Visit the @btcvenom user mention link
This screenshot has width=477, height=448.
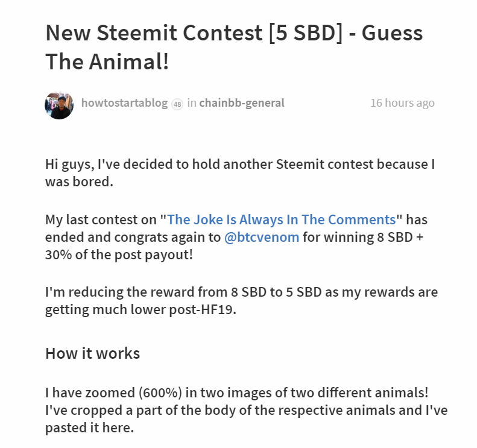[x=262, y=237]
